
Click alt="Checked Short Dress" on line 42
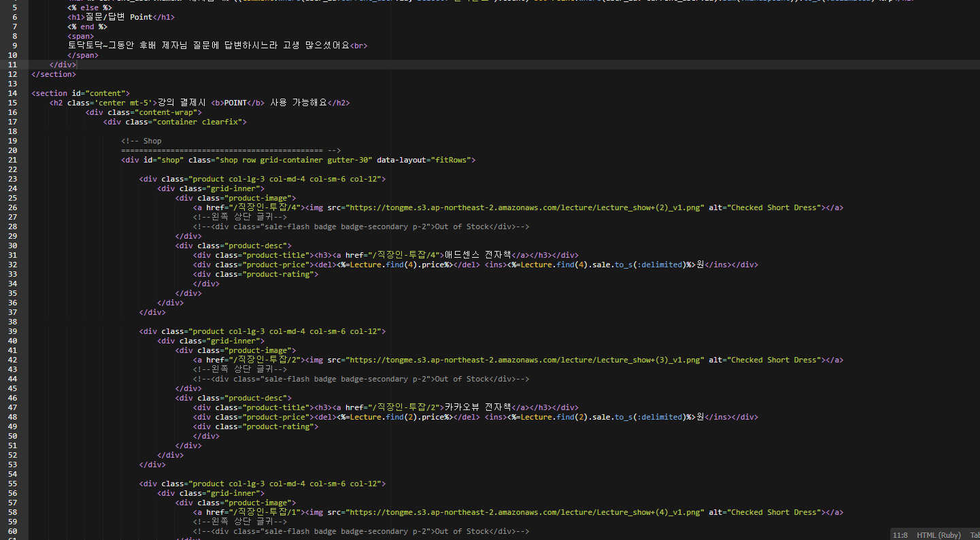pyautogui.click(x=765, y=360)
